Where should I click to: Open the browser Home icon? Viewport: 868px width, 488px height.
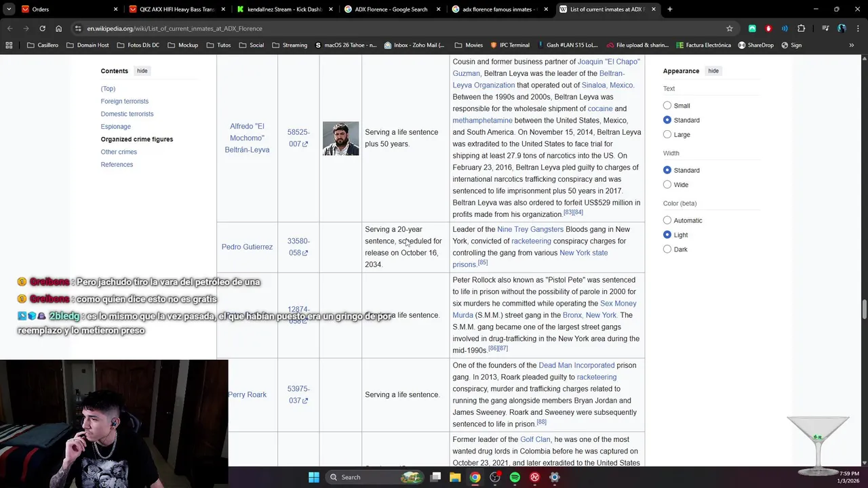point(58,28)
